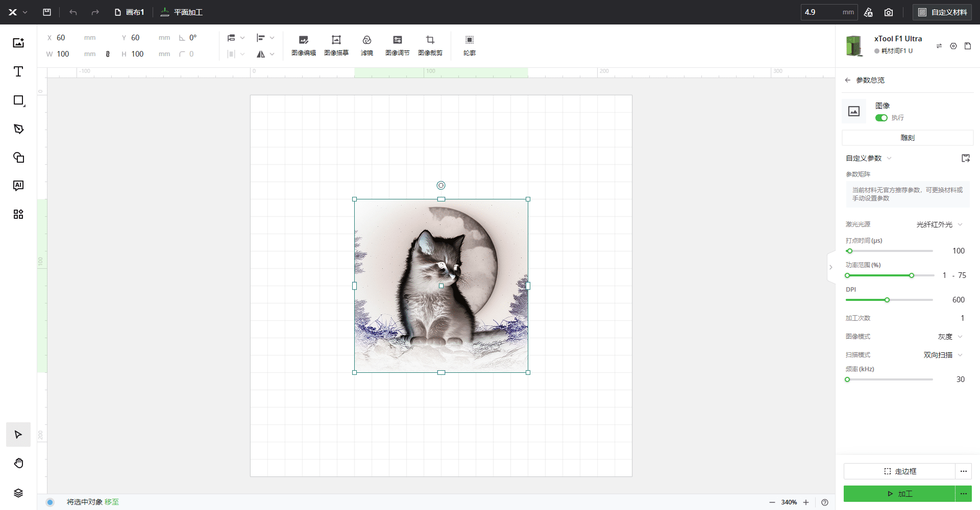
Task: Select the 雕刻 engrave tab
Action: pos(908,138)
